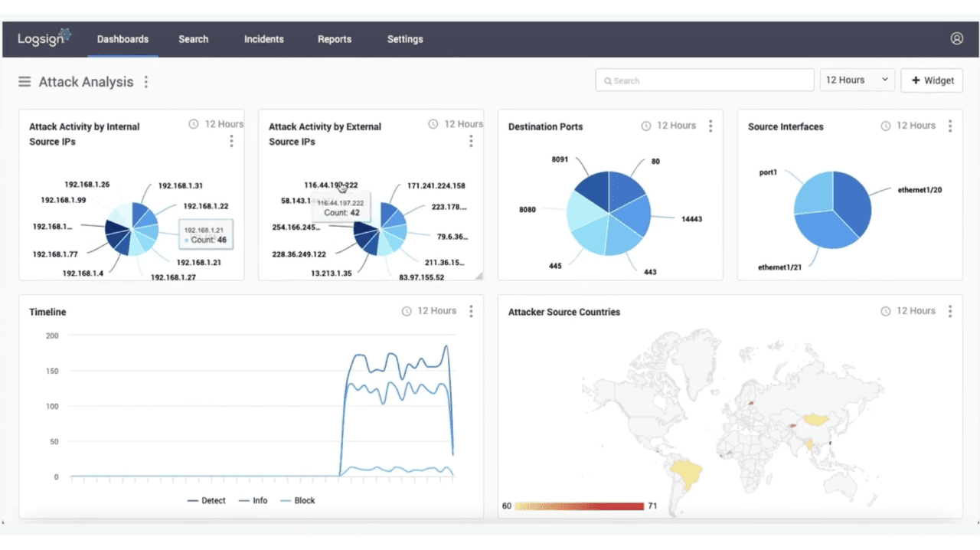Open the Search tab
Viewport: 980px width, 550px height.
coord(194,39)
